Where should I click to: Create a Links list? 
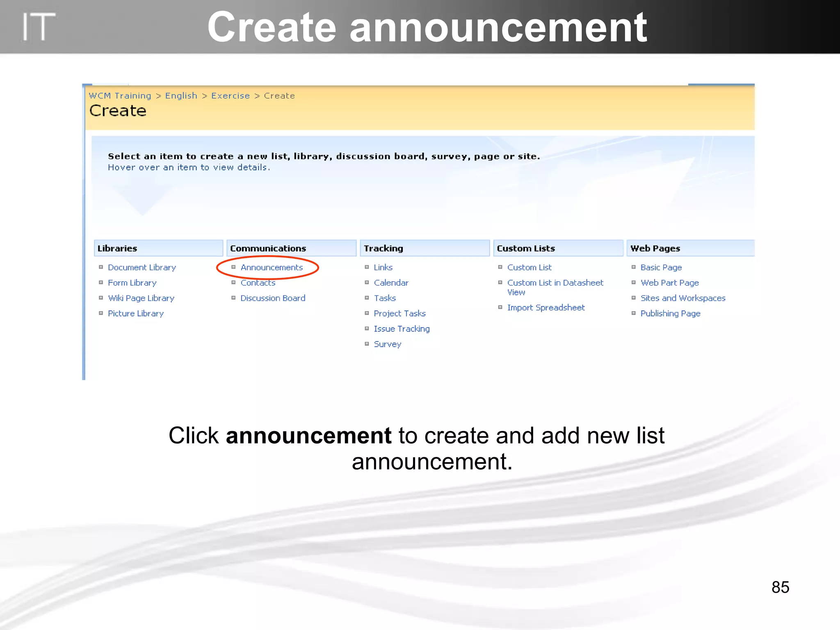coord(383,267)
